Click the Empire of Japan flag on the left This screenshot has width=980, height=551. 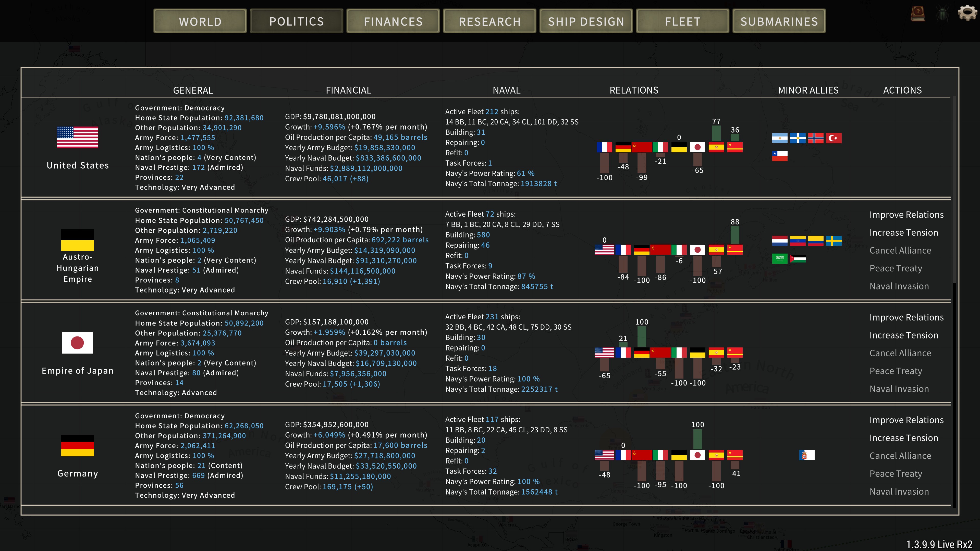(78, 343)
